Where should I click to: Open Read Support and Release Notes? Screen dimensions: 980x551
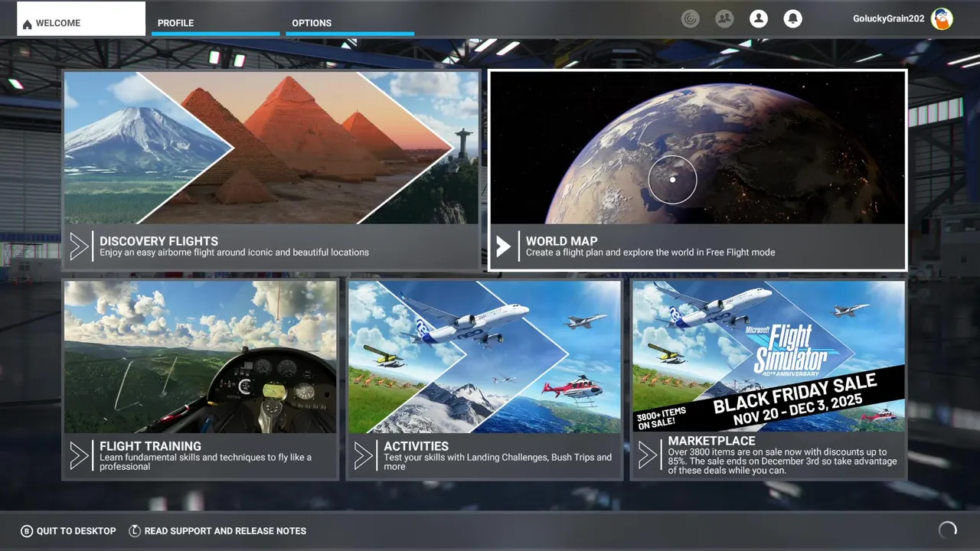click(225, 531)
